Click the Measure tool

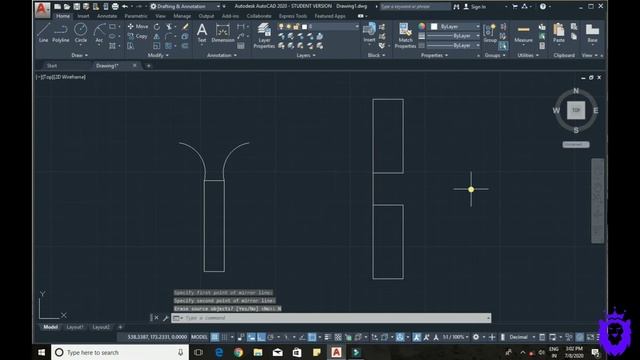coord(523,33)
